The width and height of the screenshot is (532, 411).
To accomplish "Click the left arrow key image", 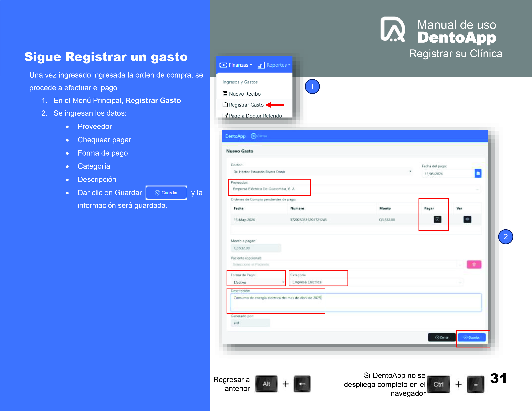I will pos(302,384).
